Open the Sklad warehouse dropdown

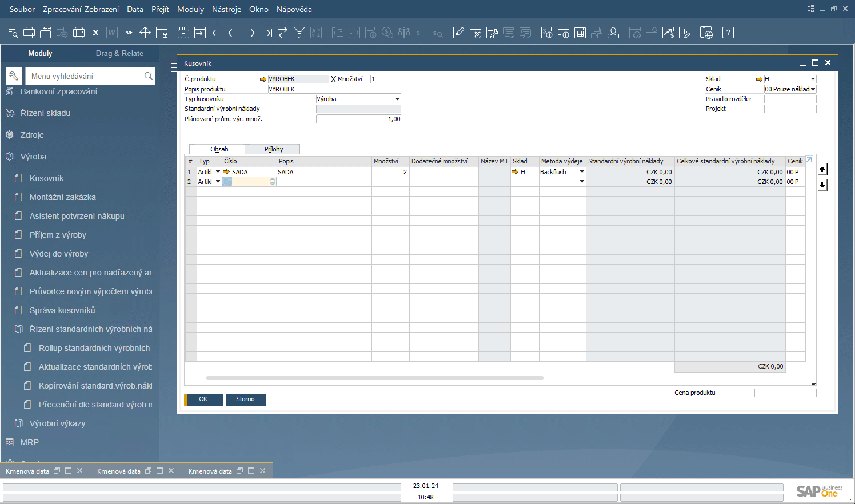813,79
